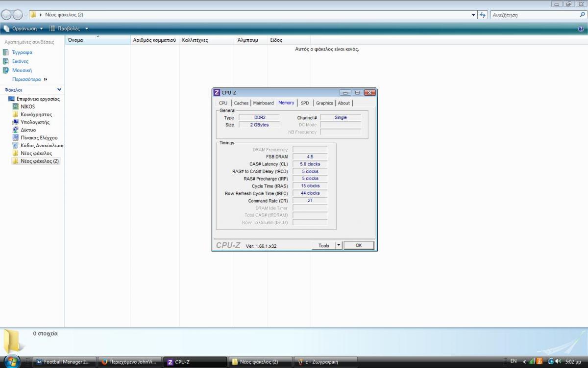Screen dimensions: 588x368
Task: Switch to the SPD tab
Action: pyautogui.click(x=305, y=103)
